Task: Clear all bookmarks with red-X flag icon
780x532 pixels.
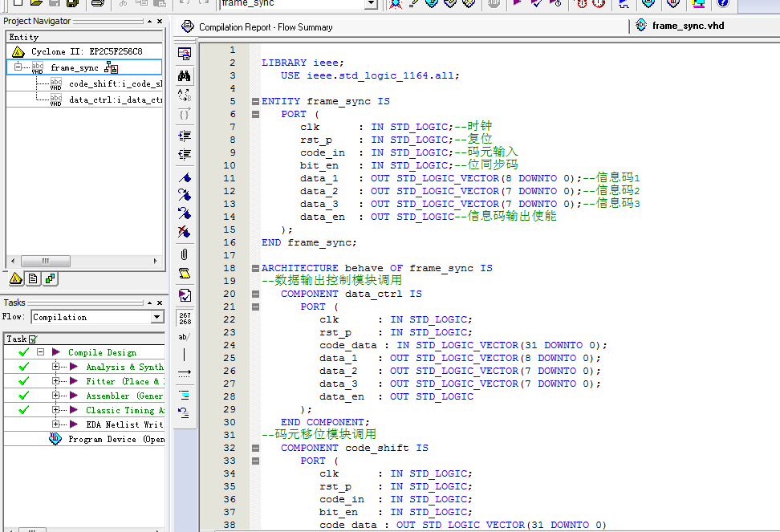Action: [185, 232]
